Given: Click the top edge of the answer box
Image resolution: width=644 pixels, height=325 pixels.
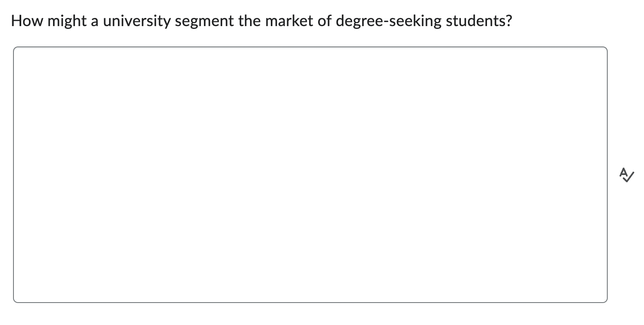Looking at the screenshot, I should pyautogui.click(x=310, y=47).
